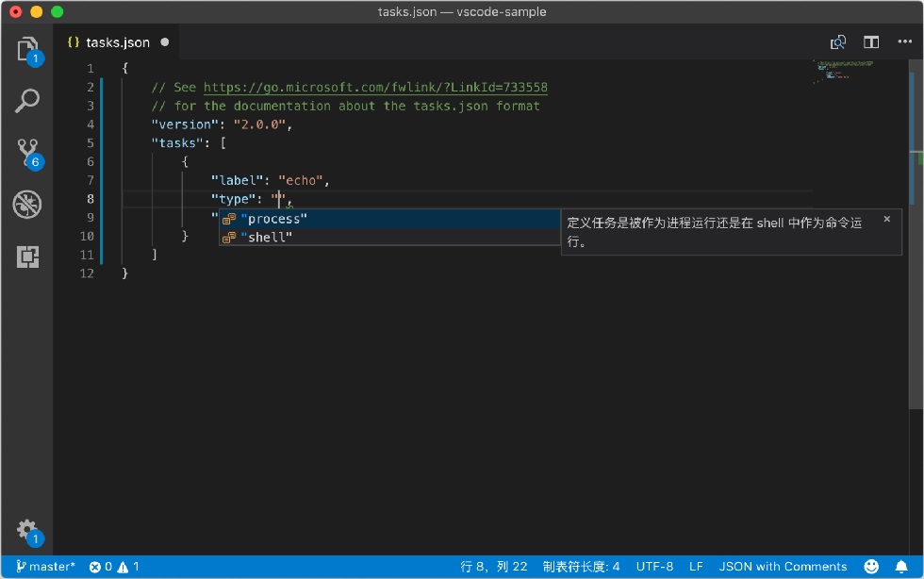924x579 pixels.
Task: Open the go.microsoft.com fwlink URL
Action: click(375, 88)
